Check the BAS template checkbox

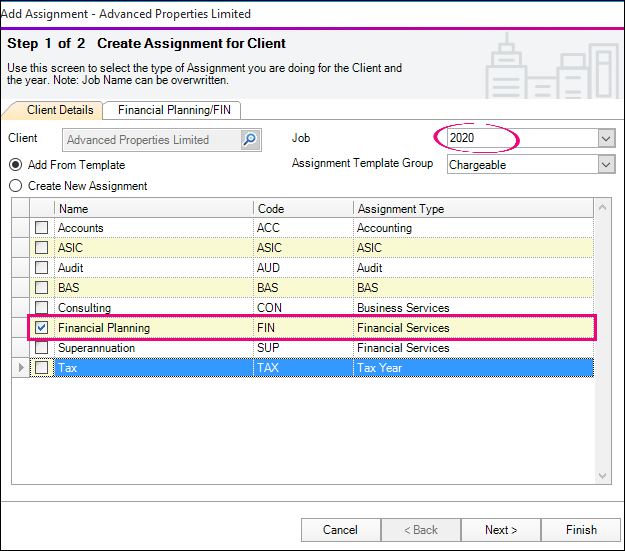42,288
